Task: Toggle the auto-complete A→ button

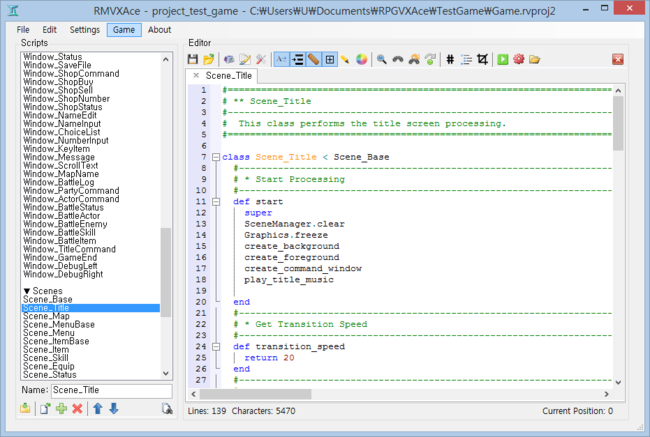Action: [x=281, y=59]
